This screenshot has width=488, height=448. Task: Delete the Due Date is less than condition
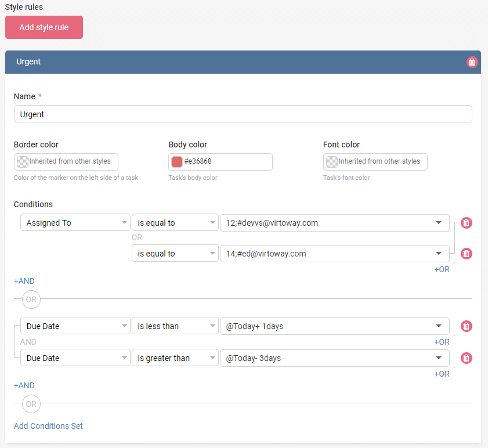[x=466, y=326]
